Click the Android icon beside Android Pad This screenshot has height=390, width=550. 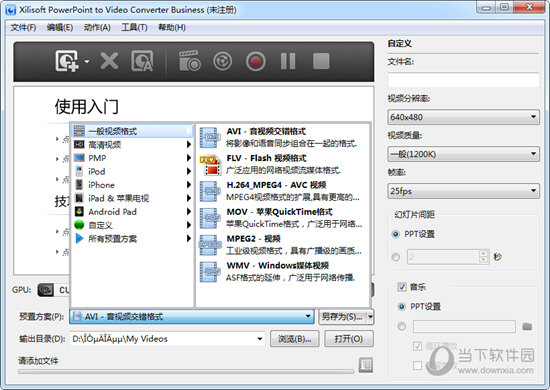point(79,211)
